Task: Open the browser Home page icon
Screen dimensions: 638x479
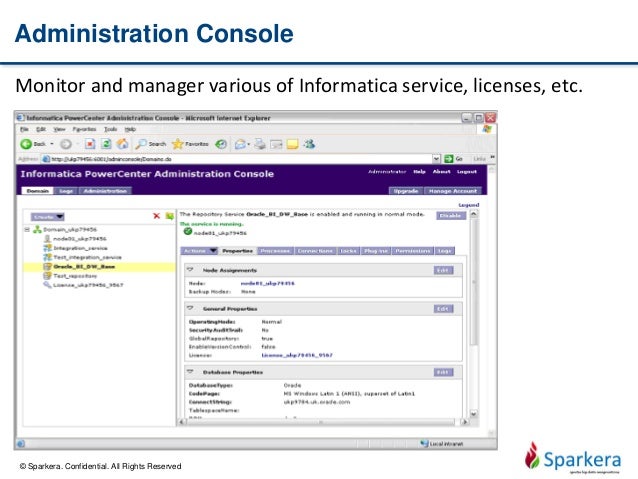Action: click(122, 144)
